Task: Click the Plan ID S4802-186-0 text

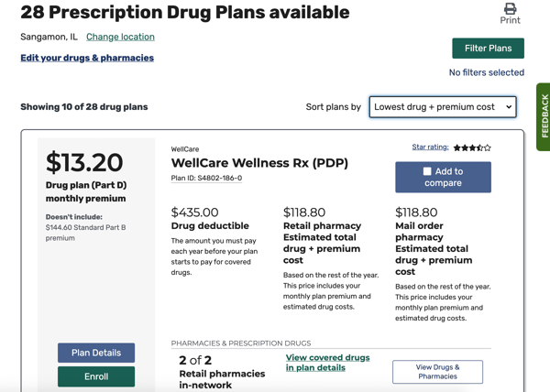Action: pos(206,179)
